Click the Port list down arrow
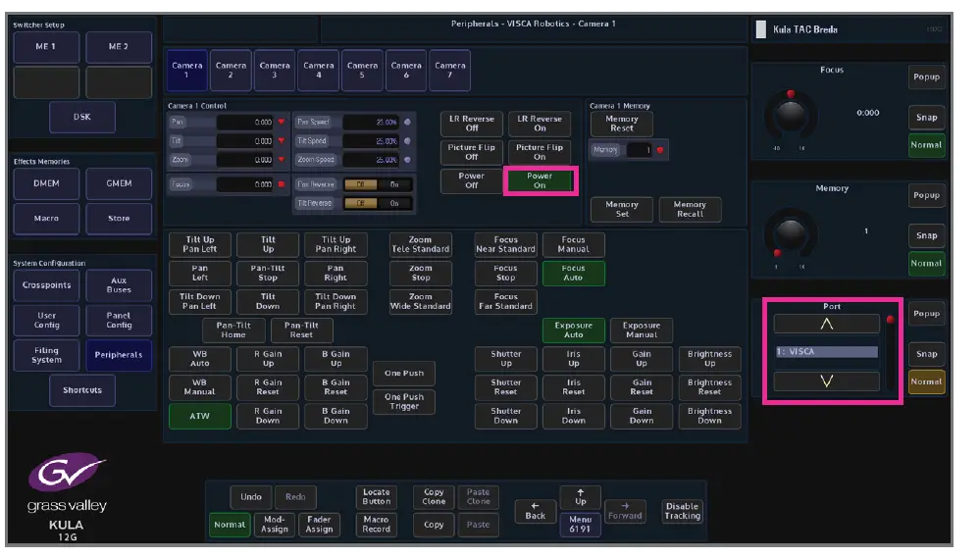Screen dimensions: 980x558 [x=826, y=381]
